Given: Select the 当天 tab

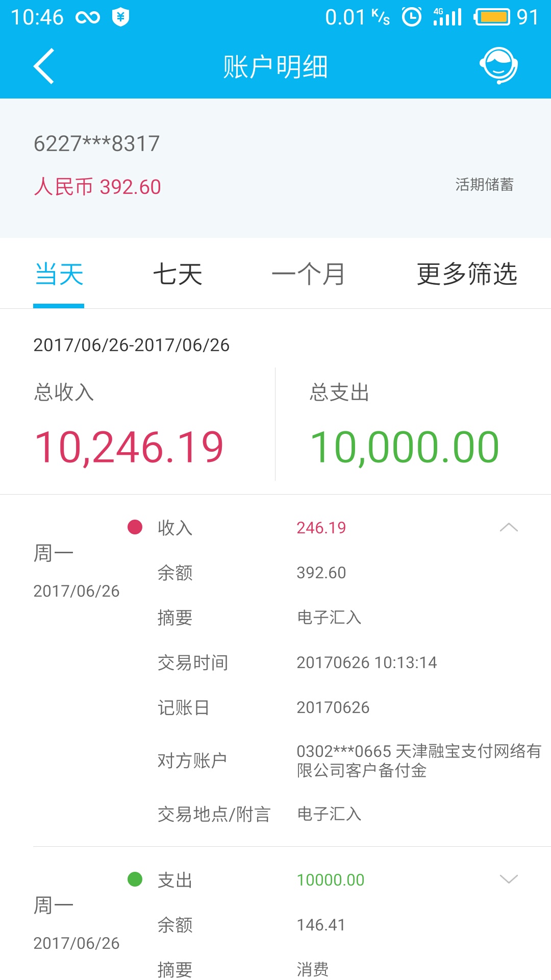Looking at the screenshot, I should [59, 274].
